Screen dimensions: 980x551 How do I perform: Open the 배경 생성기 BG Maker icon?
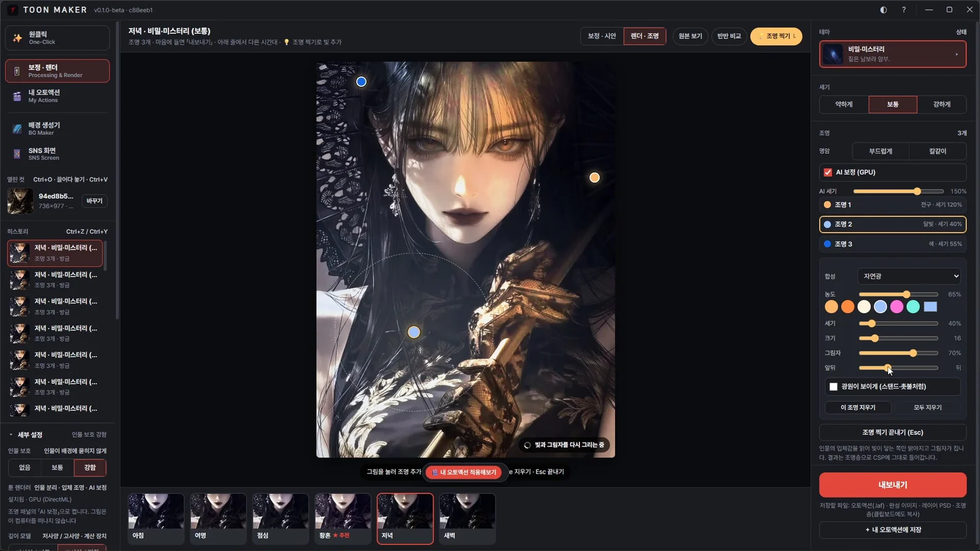click(x=17, y=129)
